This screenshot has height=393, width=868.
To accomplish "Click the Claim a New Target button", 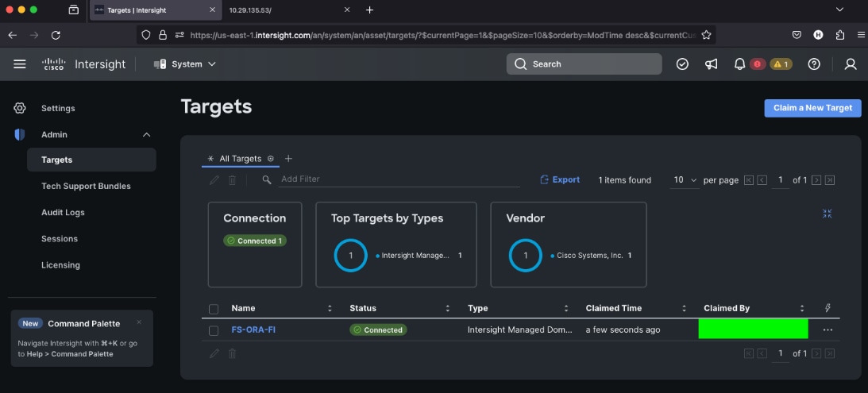I will pyautogui.click(x=812, y=108).
